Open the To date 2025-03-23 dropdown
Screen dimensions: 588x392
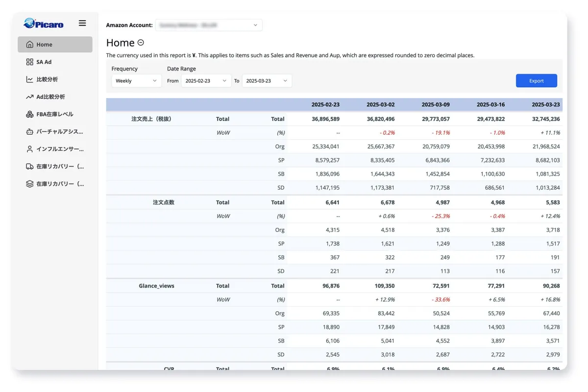coord(267,81)
